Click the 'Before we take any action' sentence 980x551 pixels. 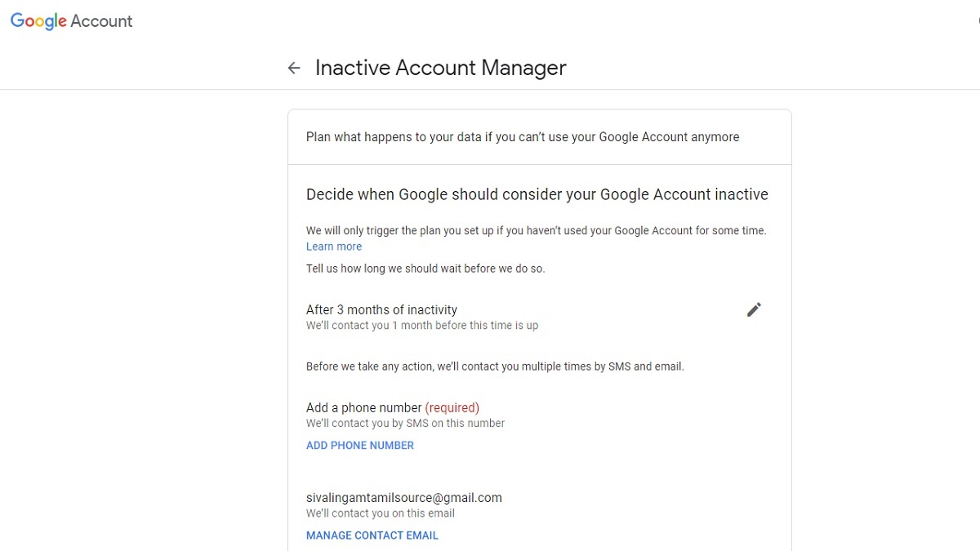pos(494,367)
